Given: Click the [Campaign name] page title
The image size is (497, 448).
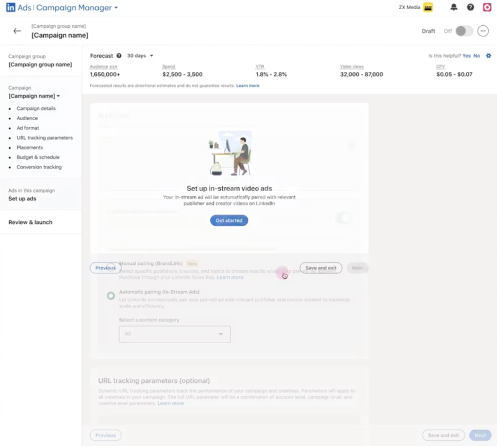Looking at the screenshot, I should pyautogui.click(x=60, y=35).
